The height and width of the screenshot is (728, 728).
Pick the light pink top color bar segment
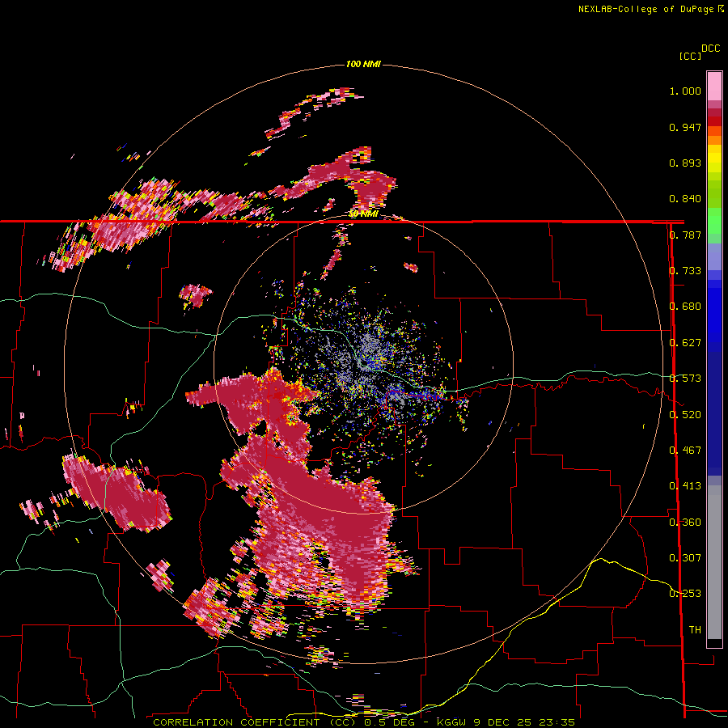[x=714, y=86]
